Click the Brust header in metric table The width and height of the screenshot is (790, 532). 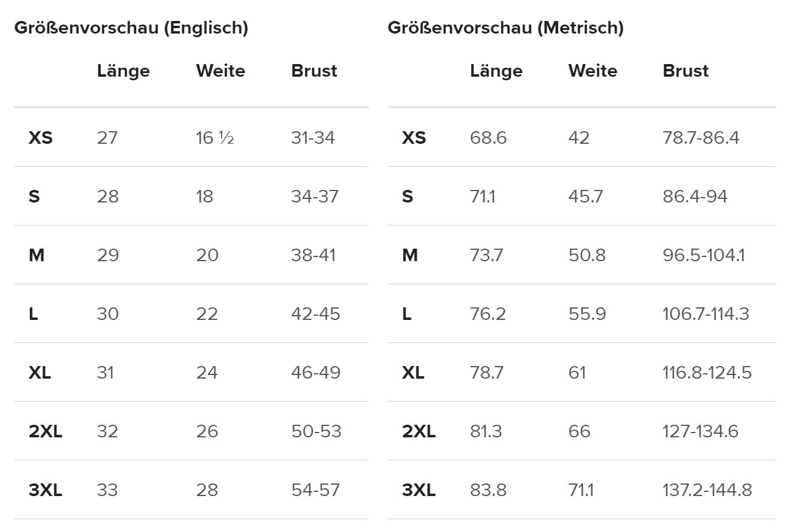click(686, 71)
